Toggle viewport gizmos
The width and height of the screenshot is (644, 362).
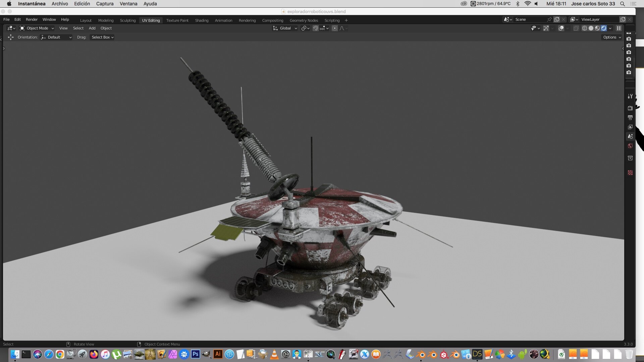(x=546, y=28)
